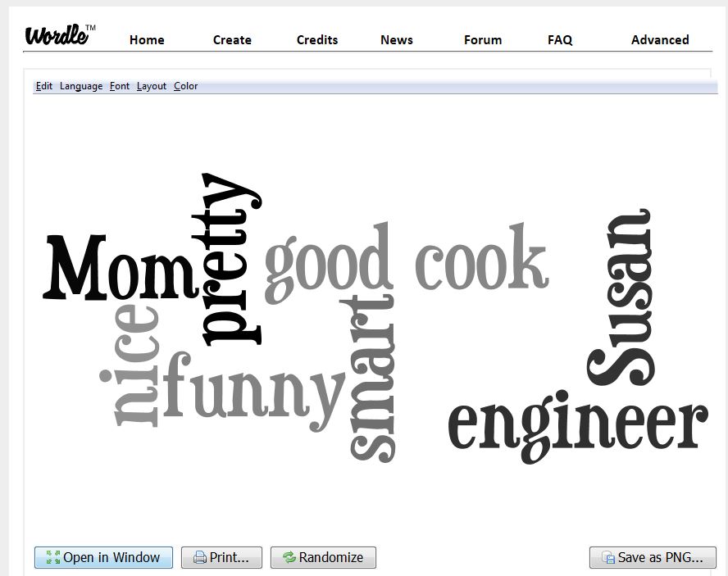
Task: Expand the Font menu
Action: coord(120,86)
